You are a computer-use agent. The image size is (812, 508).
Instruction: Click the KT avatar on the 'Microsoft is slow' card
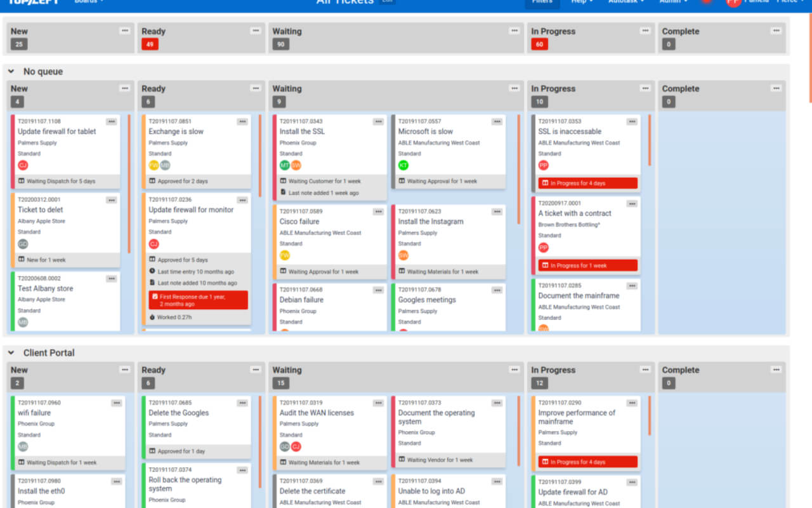tap(403, 165)
